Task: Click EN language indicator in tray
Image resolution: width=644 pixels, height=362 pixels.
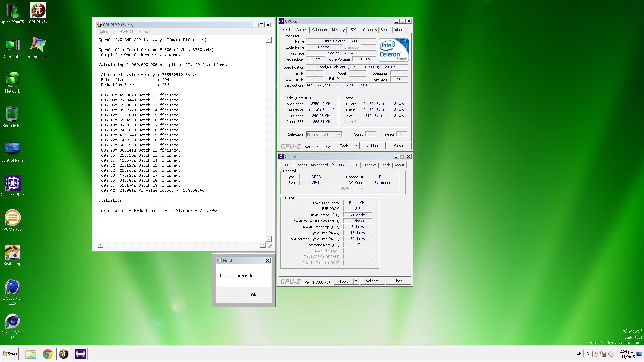Action: click(579, 353)
